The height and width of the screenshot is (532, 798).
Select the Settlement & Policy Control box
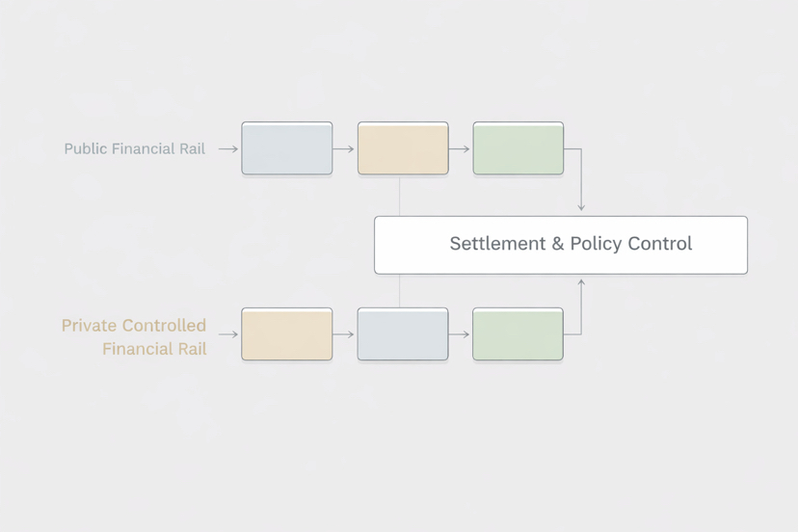point(560,245)
